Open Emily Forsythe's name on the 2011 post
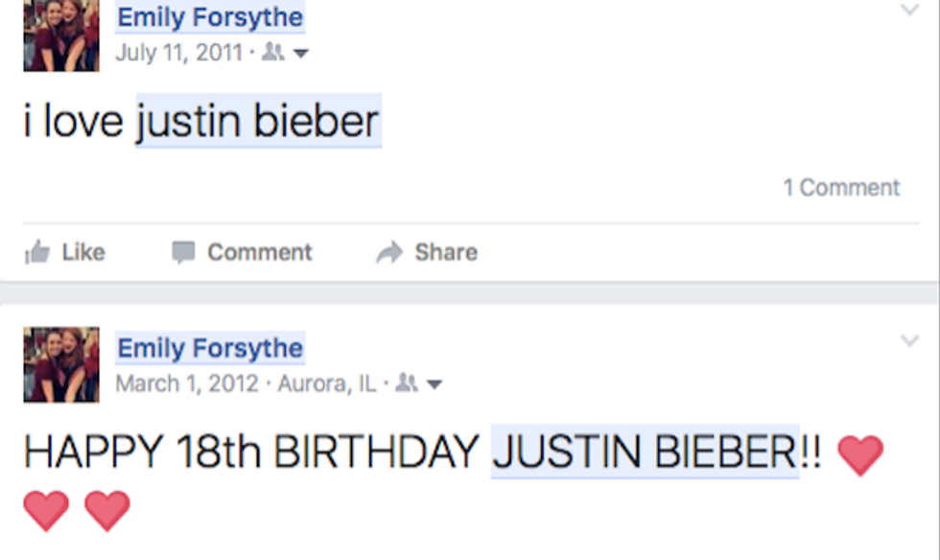The height and width of the screenshot is (560, 940). point(210,17)
